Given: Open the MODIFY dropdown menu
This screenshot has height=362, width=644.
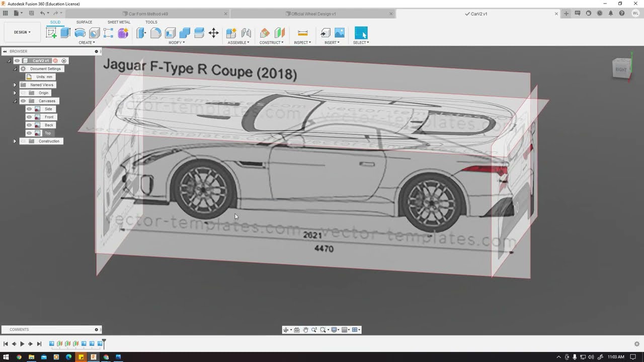Looking at the screenshot, I should coord(176,43).
